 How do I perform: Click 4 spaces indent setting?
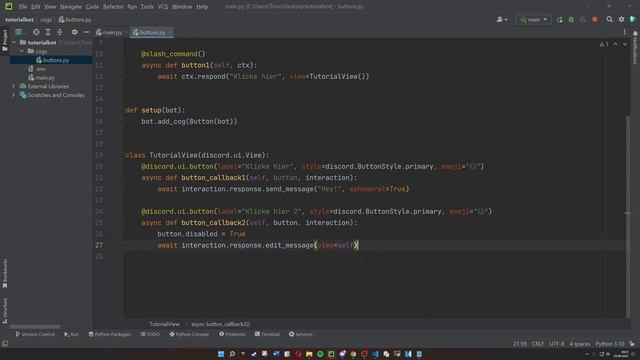click(580, 344)
